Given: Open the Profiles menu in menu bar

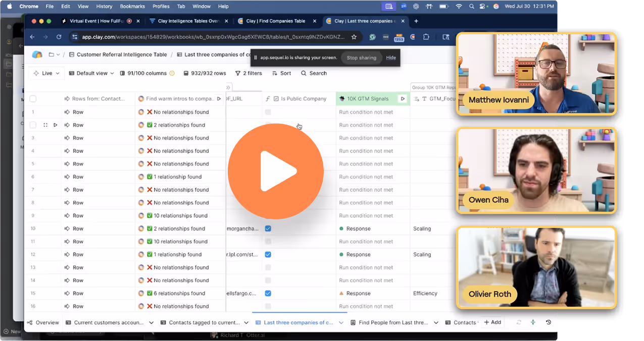Looking at the screenshot, I should coord(161,7).
